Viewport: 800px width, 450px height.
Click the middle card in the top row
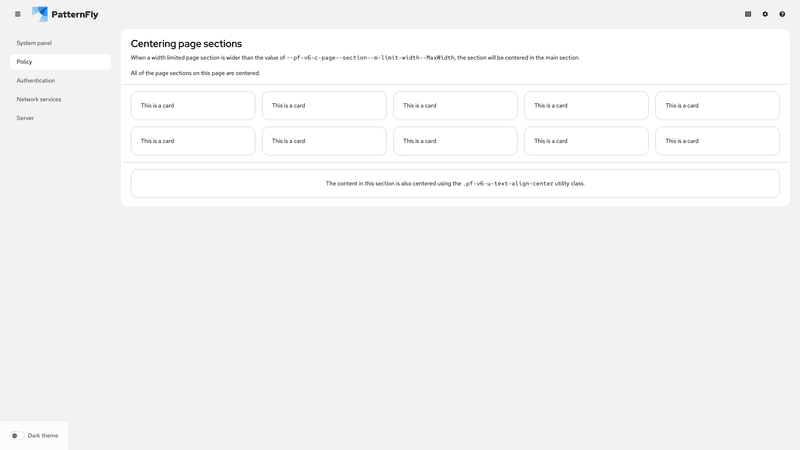pos(455,105)
